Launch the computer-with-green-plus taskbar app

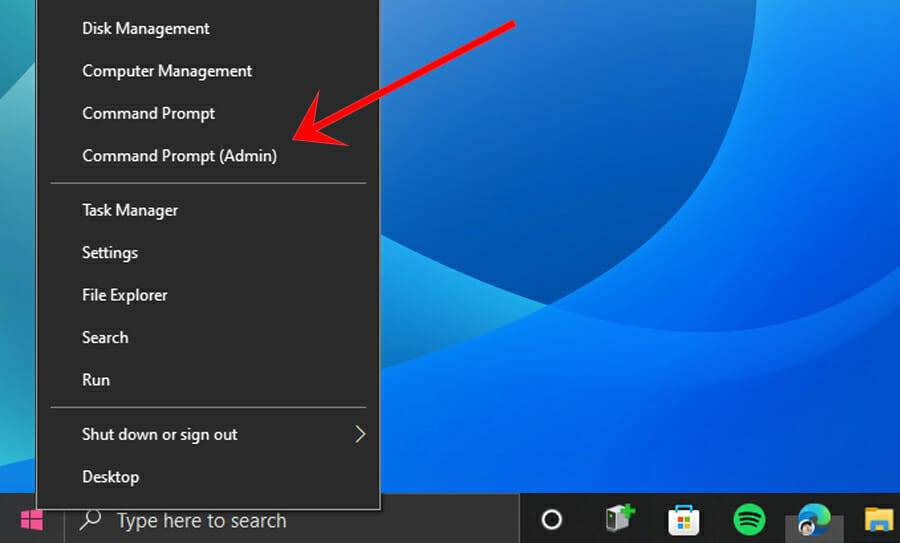[x=620, y=518]
